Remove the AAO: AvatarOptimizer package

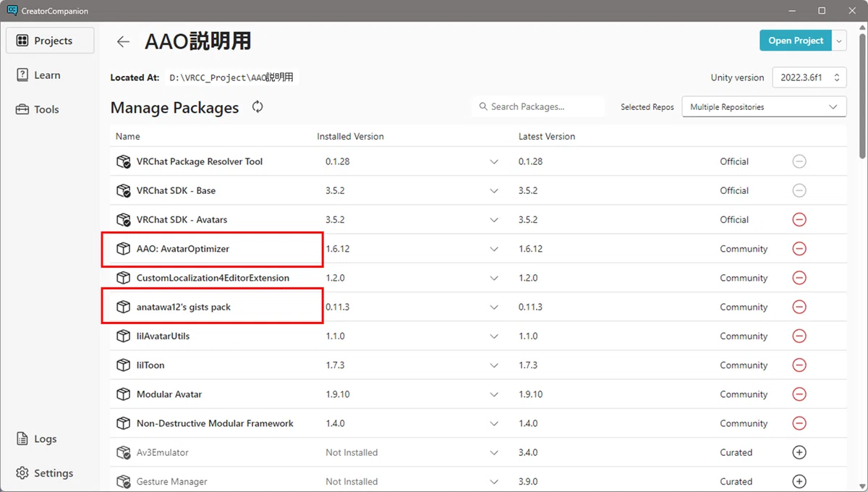799,249
